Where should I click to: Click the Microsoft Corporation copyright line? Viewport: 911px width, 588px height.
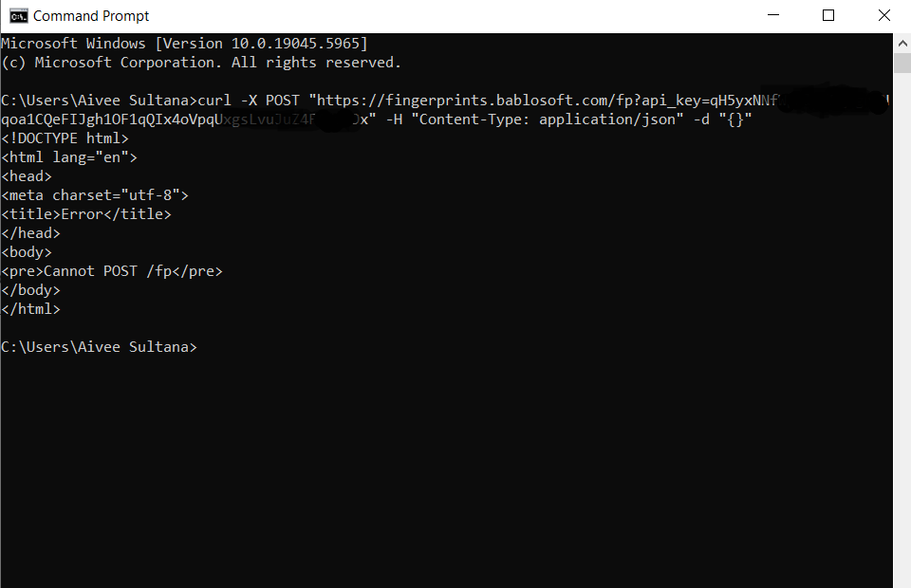click(201, 63)
